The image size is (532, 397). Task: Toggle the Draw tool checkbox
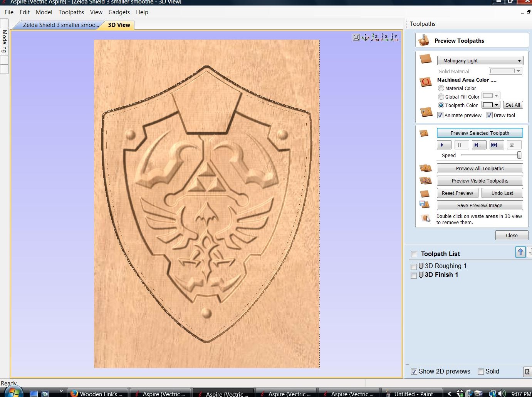pyautogui.click(x=490, y=115)
